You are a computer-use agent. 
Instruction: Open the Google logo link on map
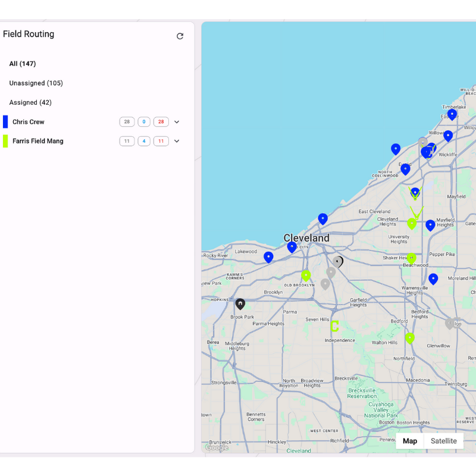click(217, 447)
